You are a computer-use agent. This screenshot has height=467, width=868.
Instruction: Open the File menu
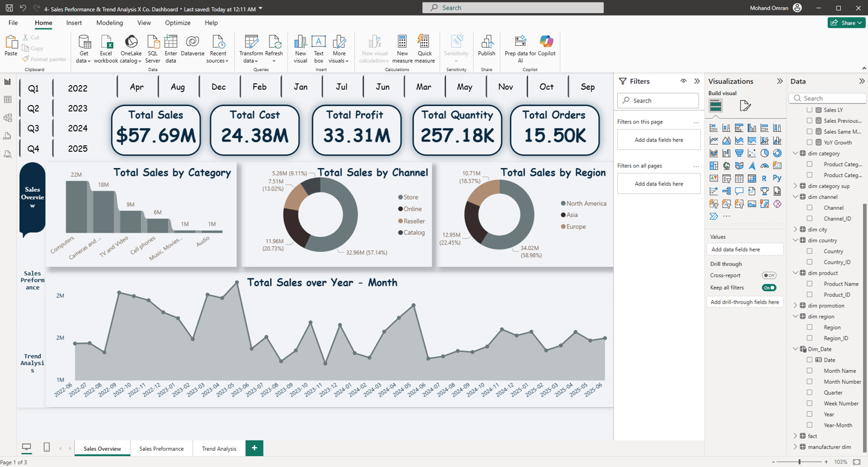[13, 23]
